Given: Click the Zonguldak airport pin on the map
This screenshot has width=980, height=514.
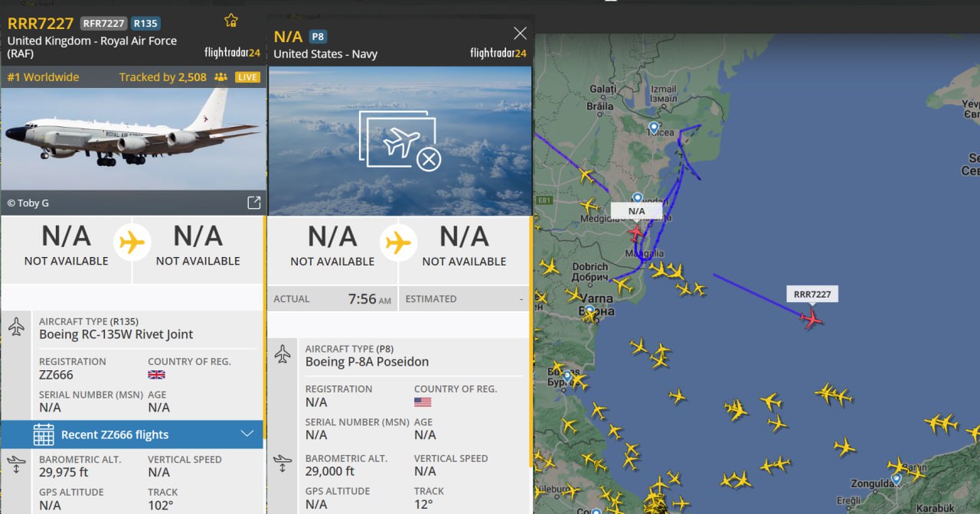Looking at the screenshot, I should 895,479.
